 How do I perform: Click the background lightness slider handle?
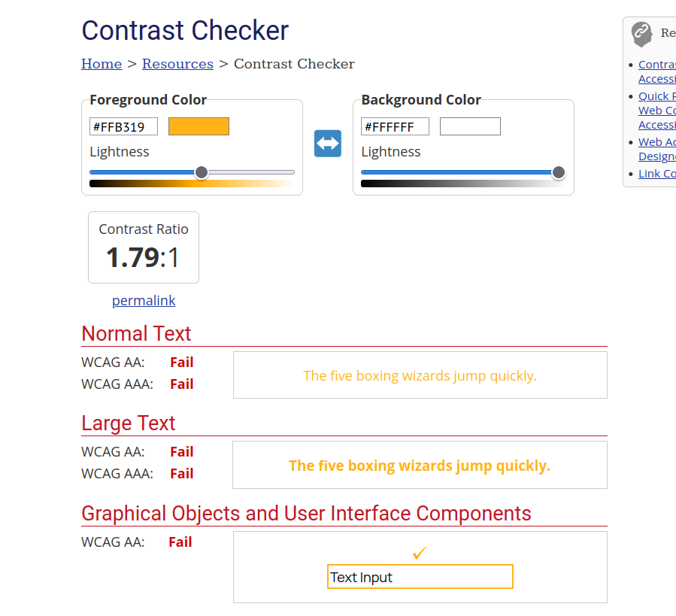pos(559,172)
